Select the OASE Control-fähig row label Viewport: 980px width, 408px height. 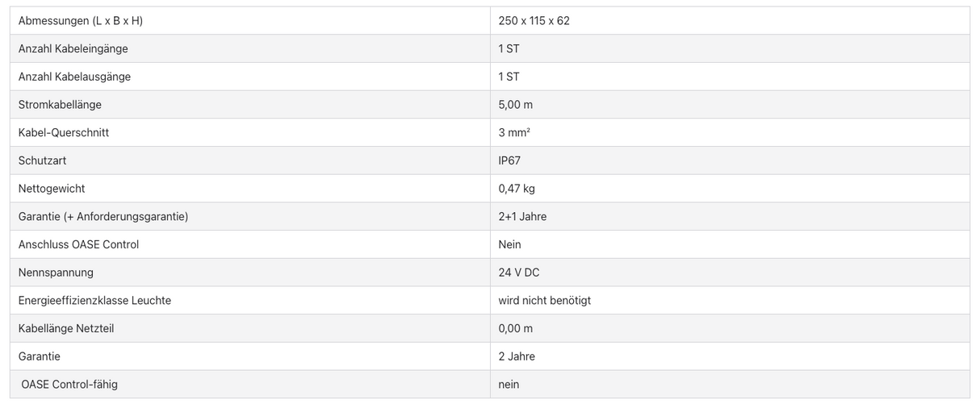tap(69, 385)
